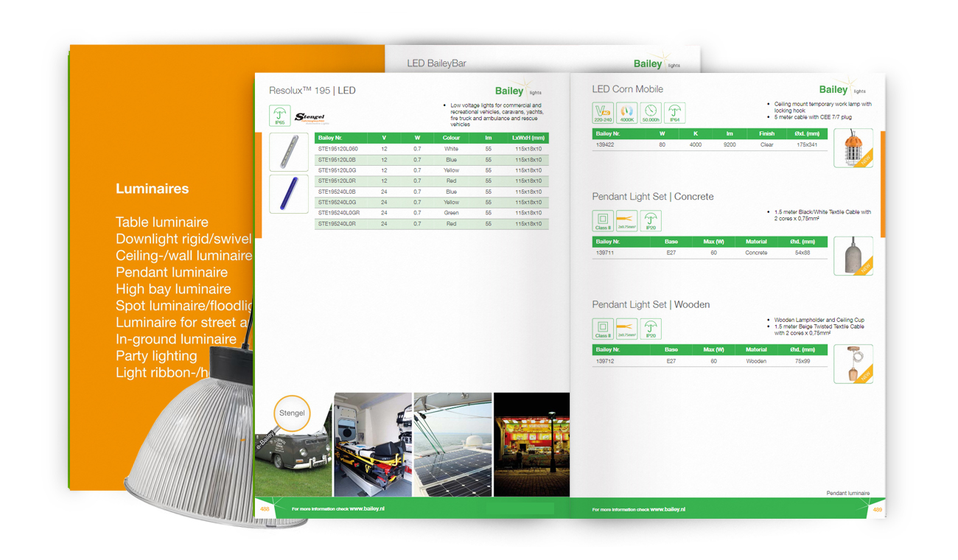
Task: Follow the www.bailey.nl link on page 488
Action: (367, 508)
